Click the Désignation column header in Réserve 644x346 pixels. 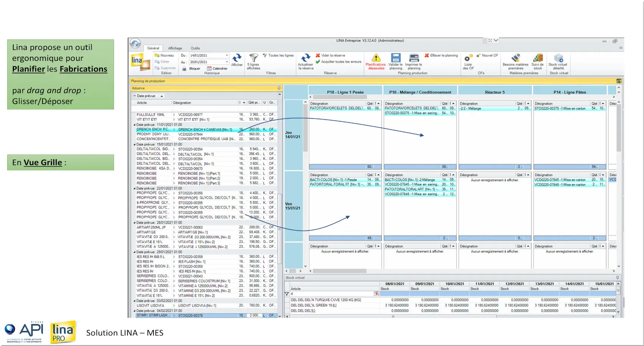205,103
